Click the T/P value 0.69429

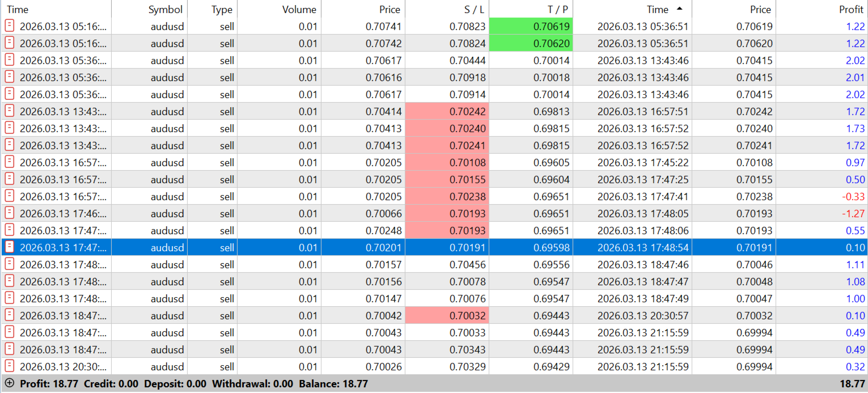(552, 366)
